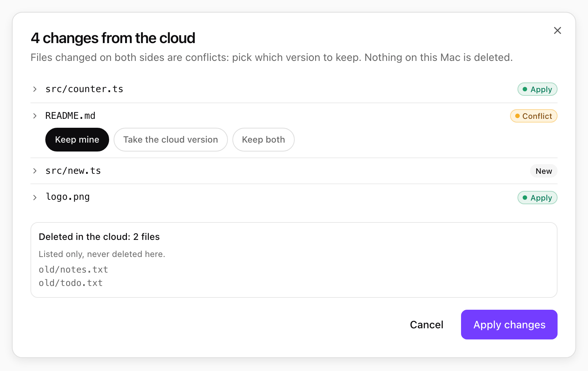This screenshot has height=371, width=588.
Task: Select the README.md file name
Action: point(70,116)
